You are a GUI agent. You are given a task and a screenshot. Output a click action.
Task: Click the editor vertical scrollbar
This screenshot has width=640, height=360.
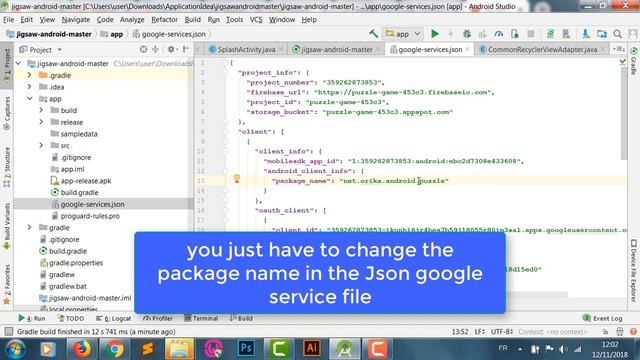[x=624, y=114]
